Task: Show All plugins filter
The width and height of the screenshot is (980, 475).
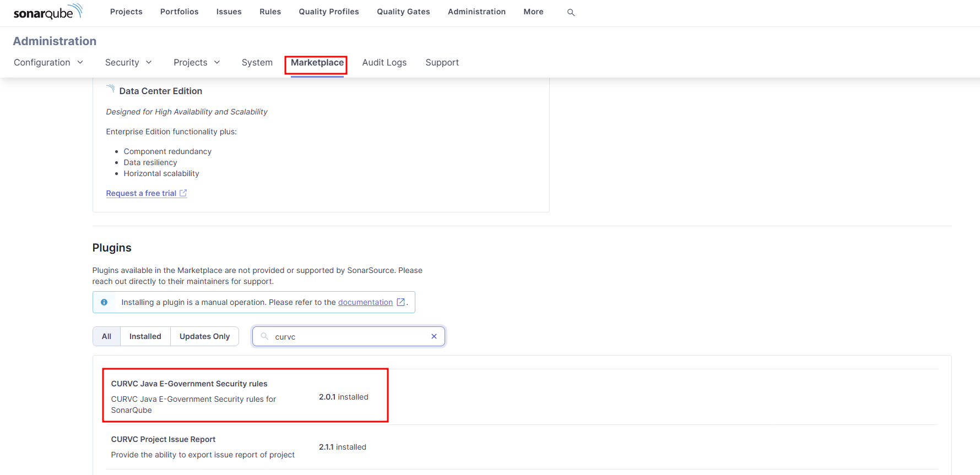Action: (106, 336)
